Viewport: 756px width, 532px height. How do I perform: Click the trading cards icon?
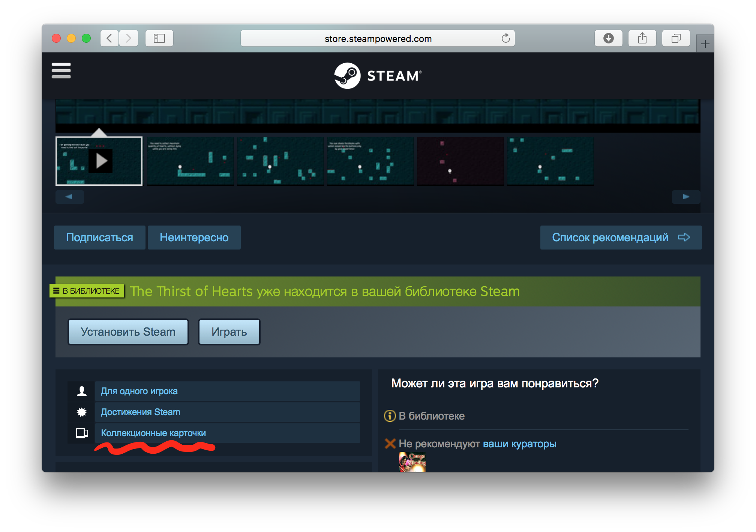point(82,433)
